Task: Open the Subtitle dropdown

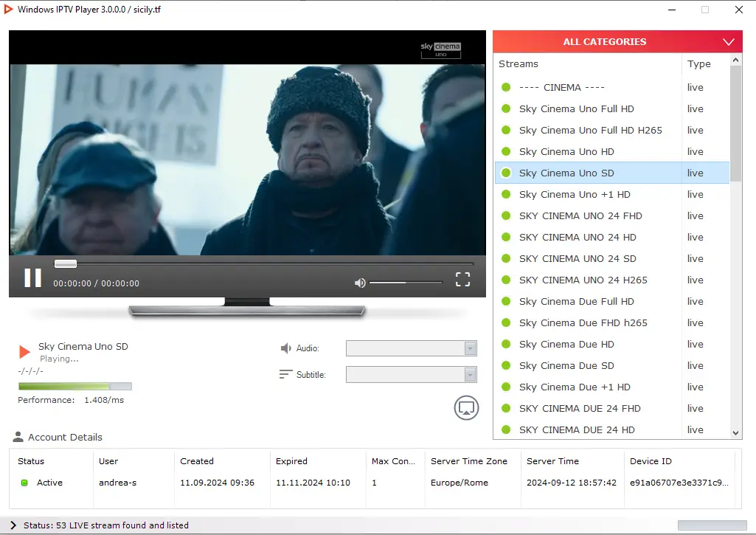Action: 412,374
